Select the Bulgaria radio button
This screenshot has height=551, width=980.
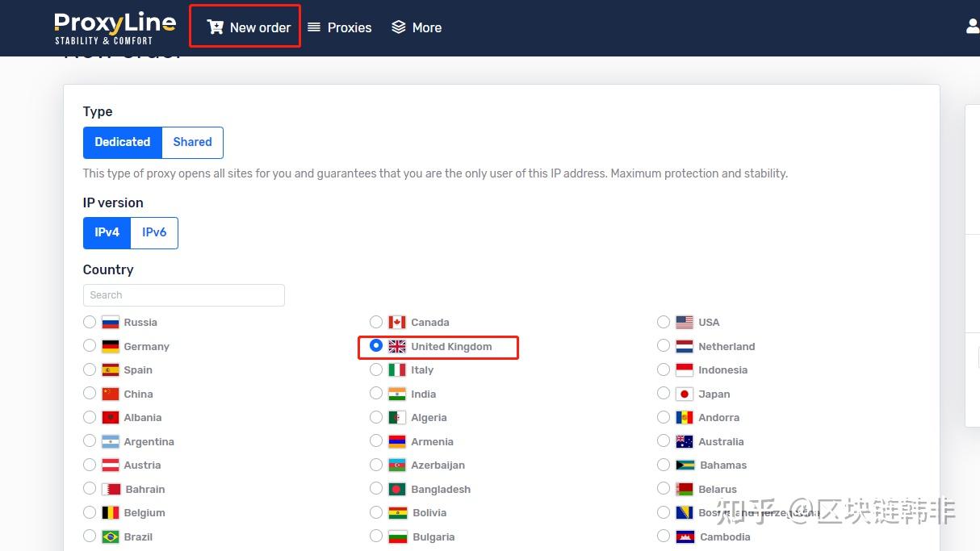pyautogui.click(x=376, y=536)
